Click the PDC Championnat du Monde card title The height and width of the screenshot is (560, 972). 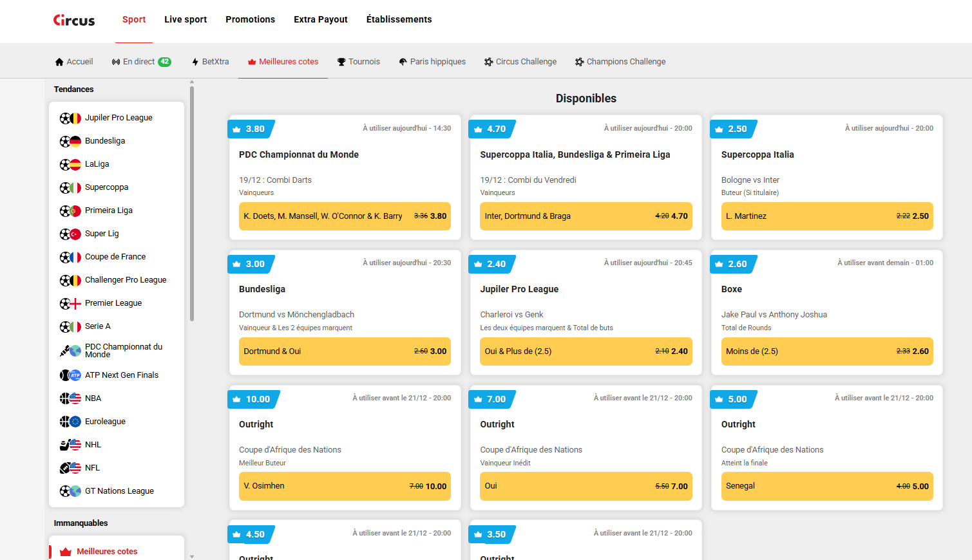click(299, 154)
